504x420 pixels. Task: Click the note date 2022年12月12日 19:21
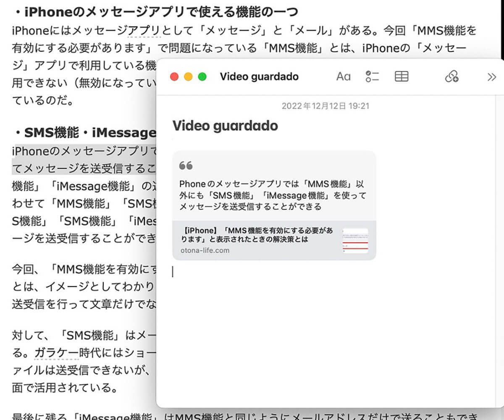point(325,106)
